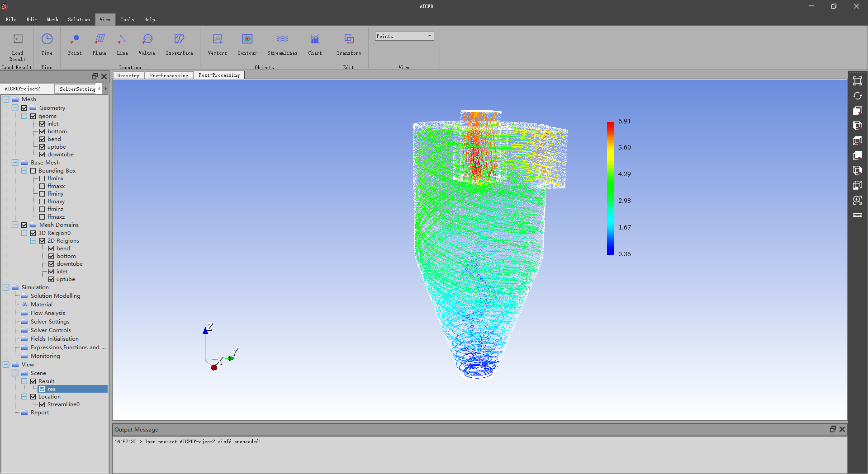The width and height of the screenshot is (868, 474).
Task: Add a Vectors object
Action: [217, 39]
